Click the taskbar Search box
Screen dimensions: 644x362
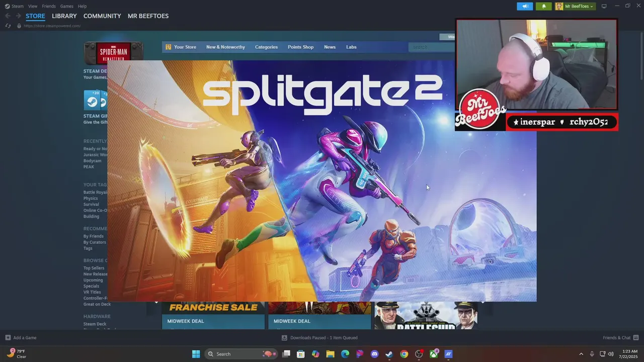[242, 354]
